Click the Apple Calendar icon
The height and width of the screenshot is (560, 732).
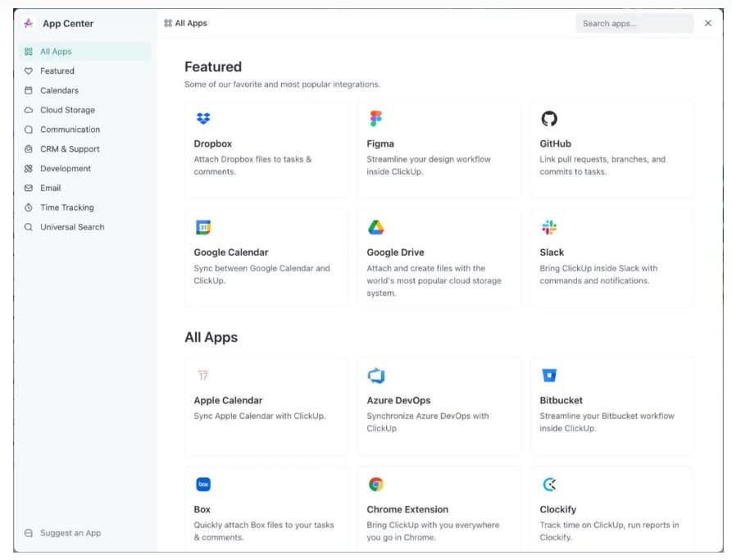[203, 376]
